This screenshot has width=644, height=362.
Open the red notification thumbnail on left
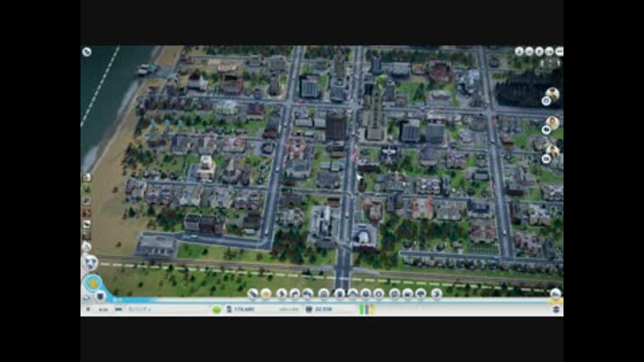87,213
